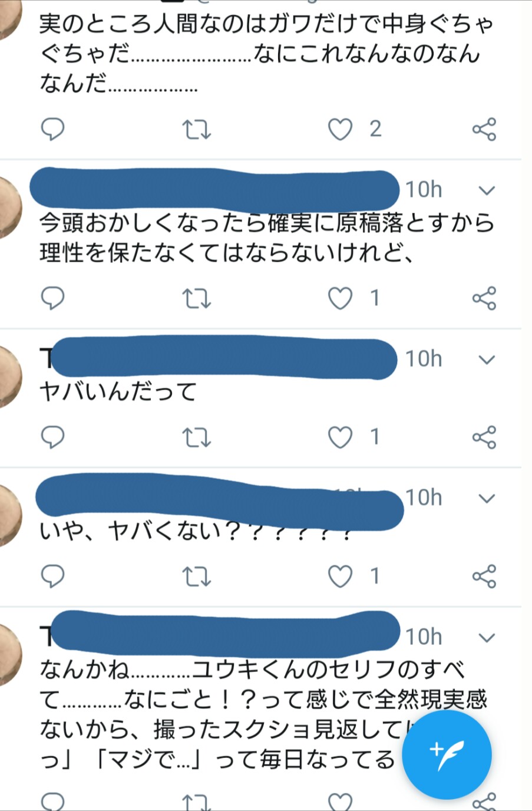The image size is (532, 811).
Task: Reply to the tweet about ガワだけで中身ぐちゃぐちゃ
Action: [x=52, y=129]
